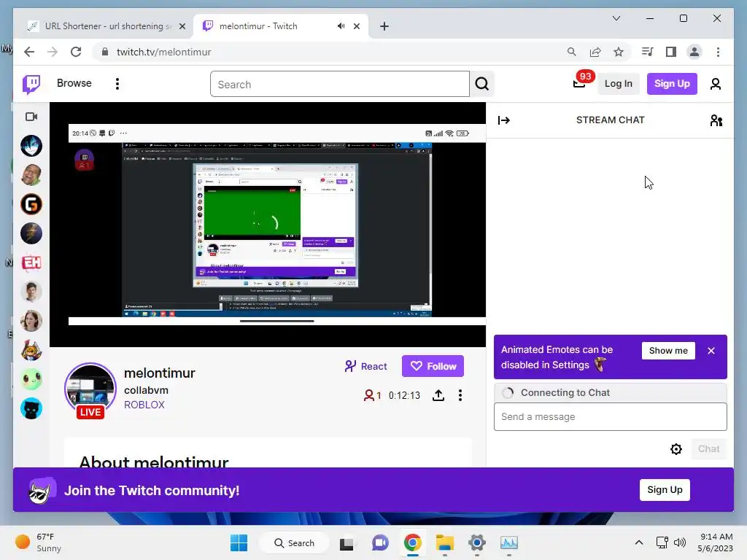The image size is (747, 560).
Task: Click the Twitch logo home icon
Action: tap(31, 85)
